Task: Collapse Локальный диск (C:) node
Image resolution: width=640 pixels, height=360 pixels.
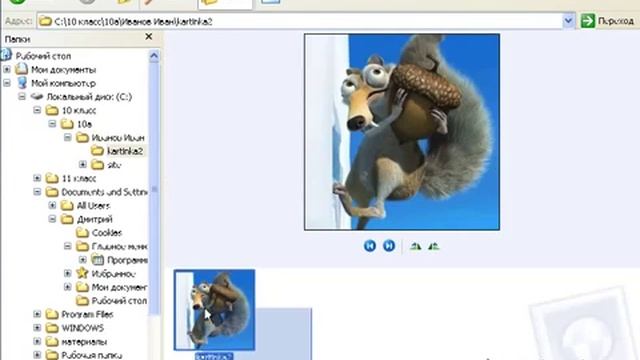Action: [22, 97]
